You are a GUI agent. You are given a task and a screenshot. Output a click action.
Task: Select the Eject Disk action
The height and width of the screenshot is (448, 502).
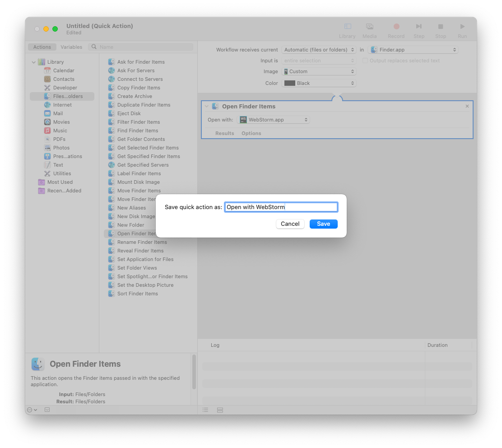(x=129, y=113)
